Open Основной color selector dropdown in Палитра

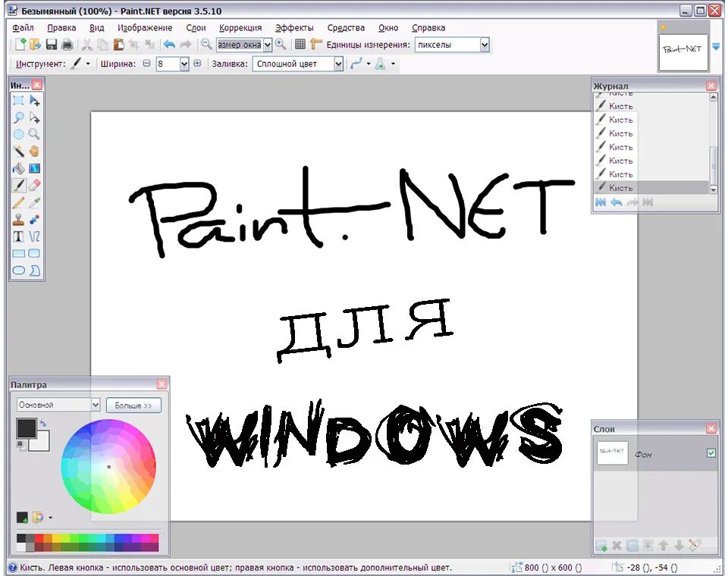(x=96, y=405)
